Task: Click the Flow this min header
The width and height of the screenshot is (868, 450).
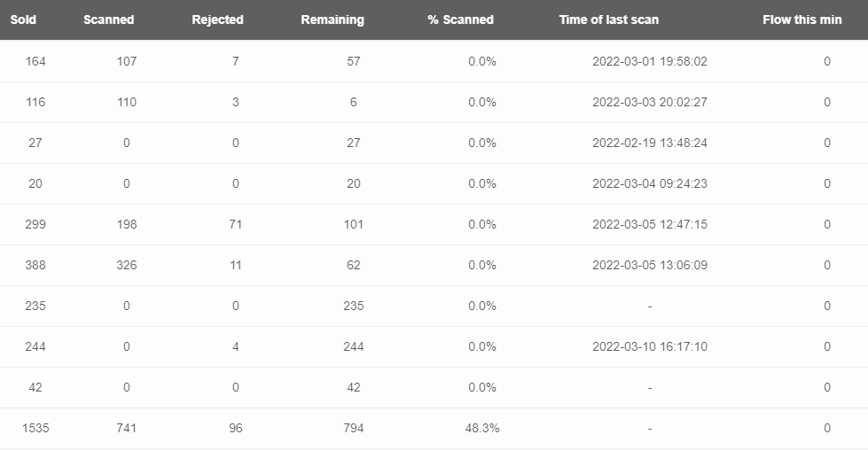Action: (x=802, y=19)
